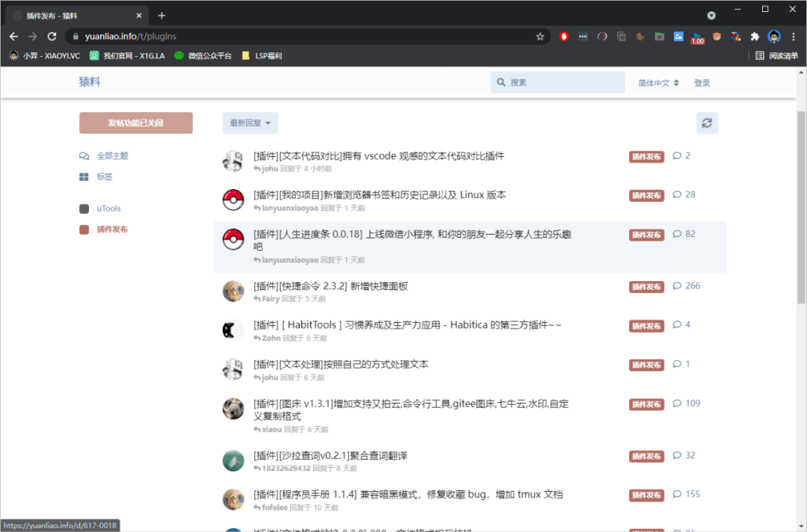Open the HabitTools 习惯养成 post

[407, 324]
